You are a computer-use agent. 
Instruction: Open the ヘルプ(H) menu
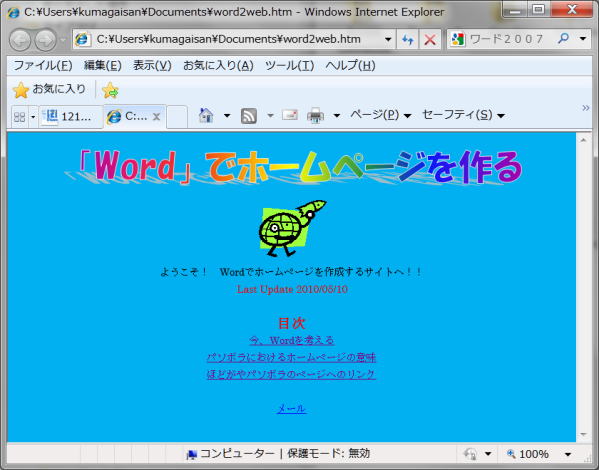(350, 66)
